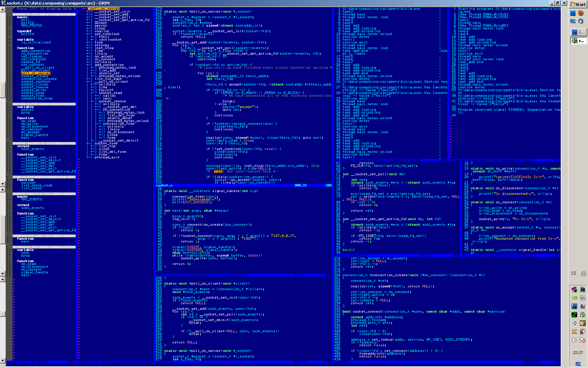Click the windows with green arrow tray icon
This screenshot has height=368, width=588.
pyautogui.click(x=583, y=315)
